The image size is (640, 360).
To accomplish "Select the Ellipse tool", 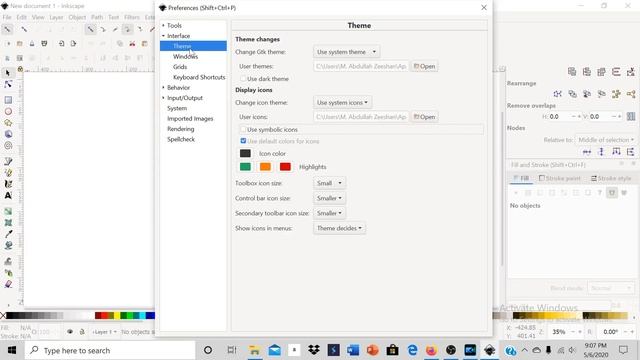I will tap(8, 111).
